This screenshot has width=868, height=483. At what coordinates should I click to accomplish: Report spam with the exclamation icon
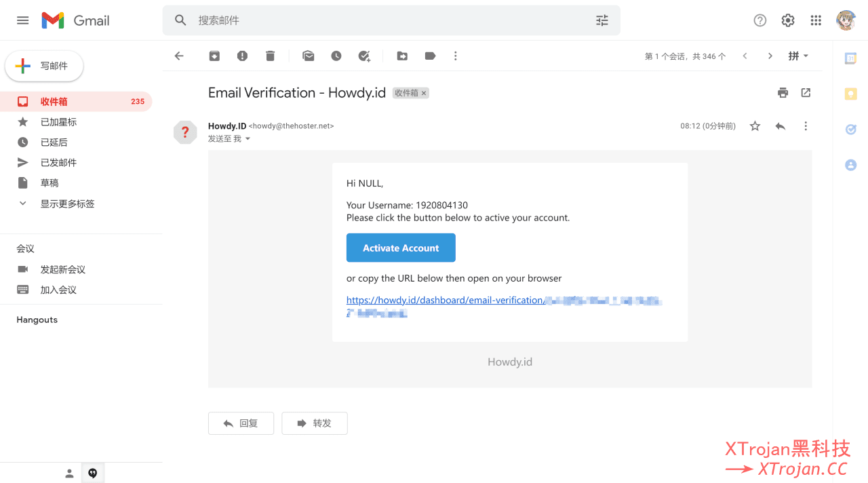tap(242, 56)
